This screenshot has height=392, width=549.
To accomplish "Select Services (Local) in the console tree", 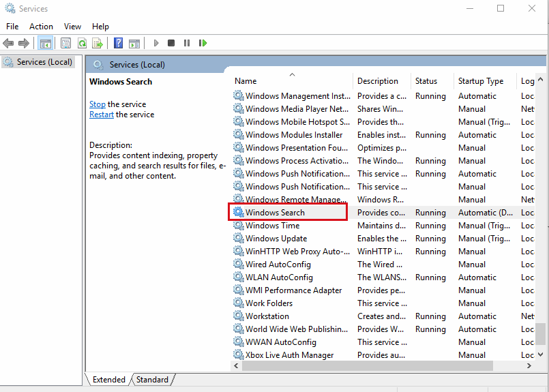I will 44,62.
